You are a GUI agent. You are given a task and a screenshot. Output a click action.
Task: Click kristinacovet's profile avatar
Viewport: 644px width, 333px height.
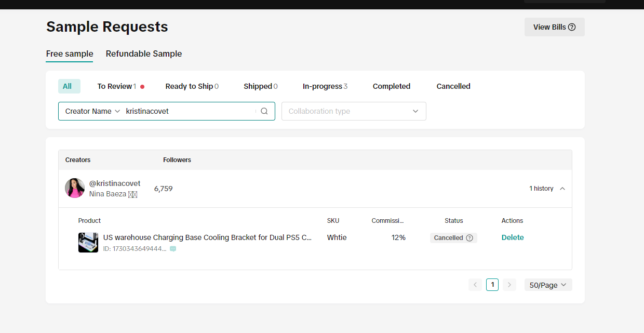pyautogui.click(x=75, y=188)
